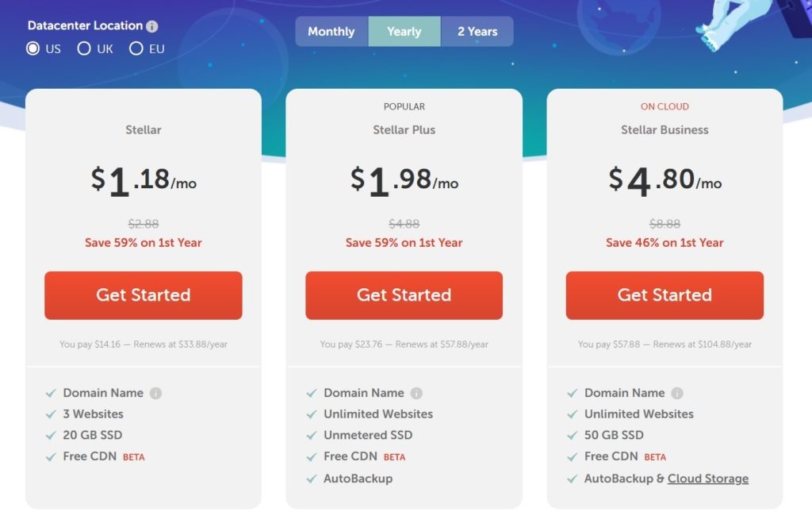Image resolution: width=812 pixels, height=523 pixels.
Task: Get Started with the Stellar plan
Action: [x=144, y=295]
